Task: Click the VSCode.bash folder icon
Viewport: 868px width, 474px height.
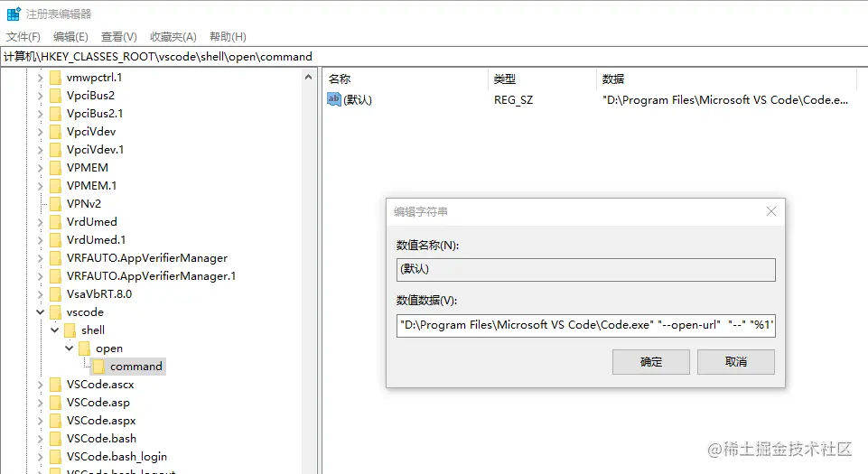Action: [55, 439]
